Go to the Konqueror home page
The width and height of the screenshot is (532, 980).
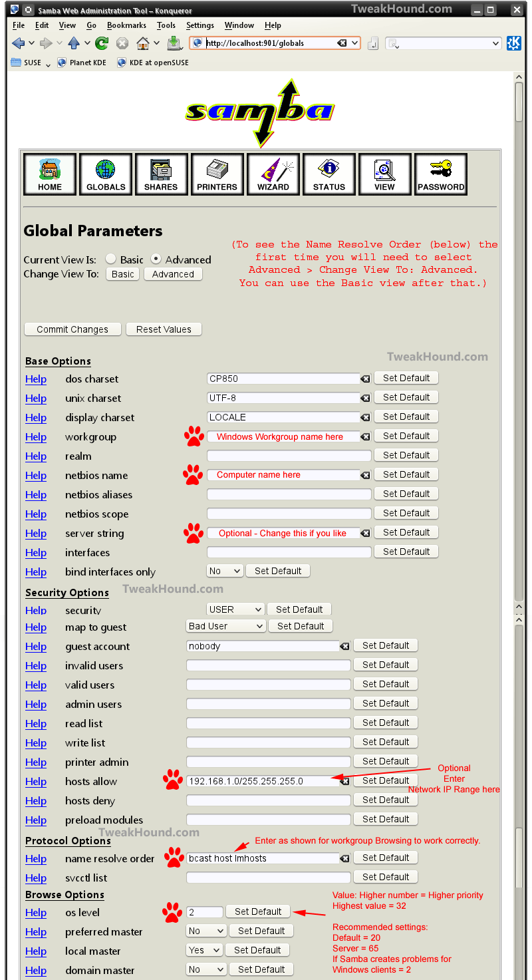(143, 43)
